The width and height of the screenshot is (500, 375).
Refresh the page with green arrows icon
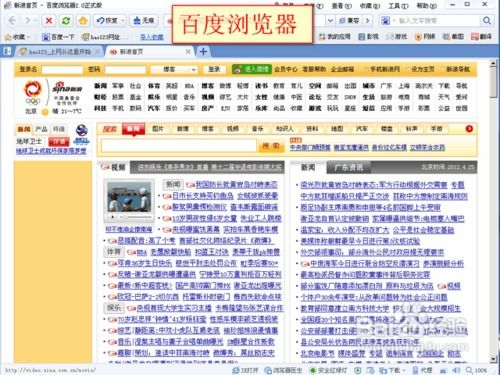pyautogui.click(x=66, y=21)
